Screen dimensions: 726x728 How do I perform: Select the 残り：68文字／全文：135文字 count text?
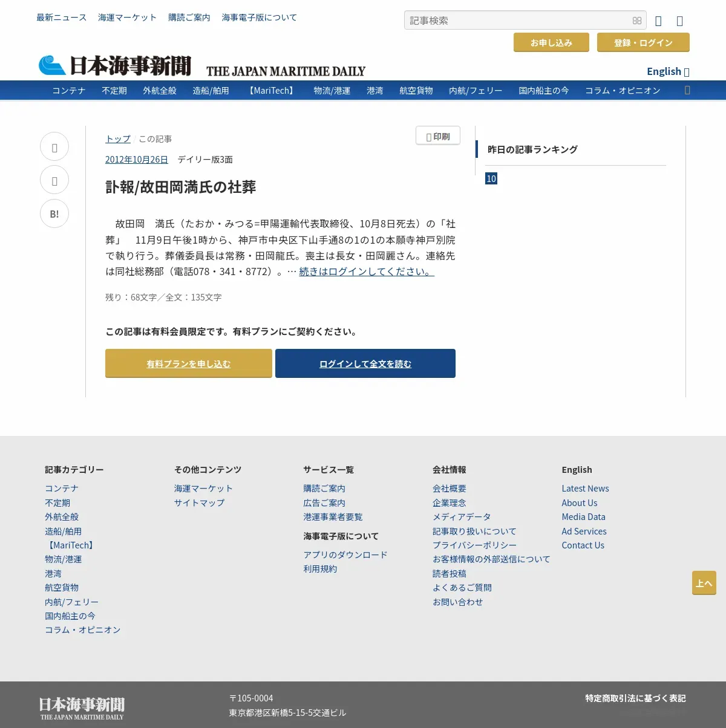point(163,297)
